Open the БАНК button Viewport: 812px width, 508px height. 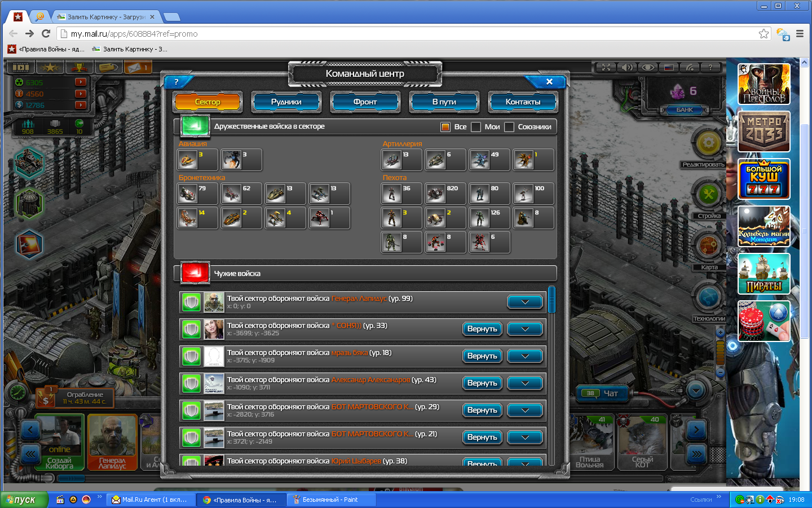(685, 110)
